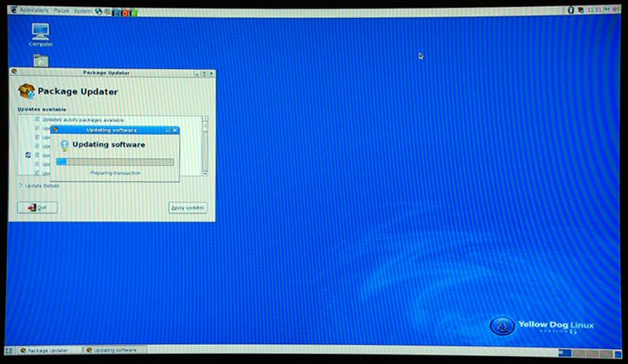Click the lightbulb icon in Updating software dialog
The width and height of the screenshot is (628, 364).
tap(63, 144)
